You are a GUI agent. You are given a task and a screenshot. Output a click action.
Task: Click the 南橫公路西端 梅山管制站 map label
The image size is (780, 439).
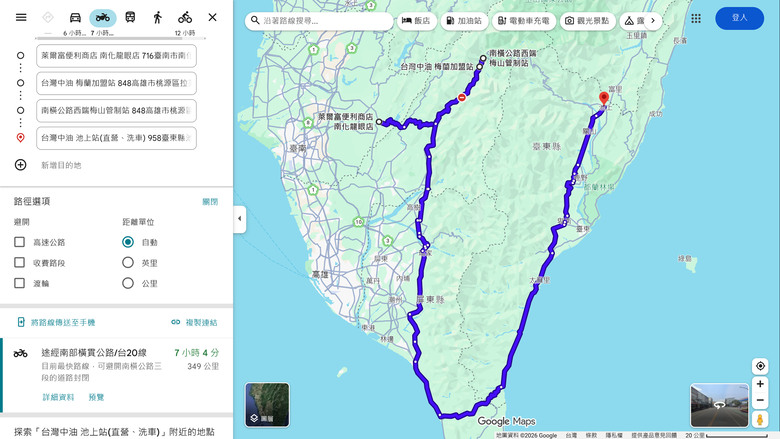coord(512,58)
